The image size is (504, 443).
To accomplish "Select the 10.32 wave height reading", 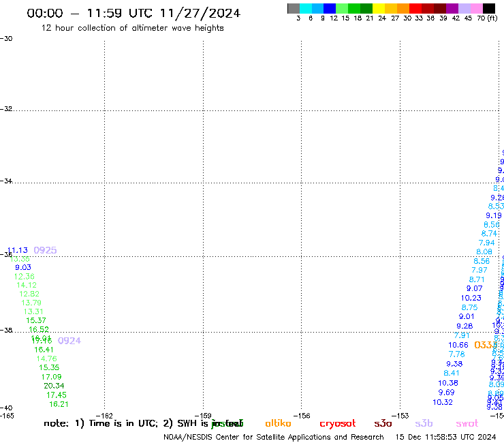I will click(x=443, y=402).
